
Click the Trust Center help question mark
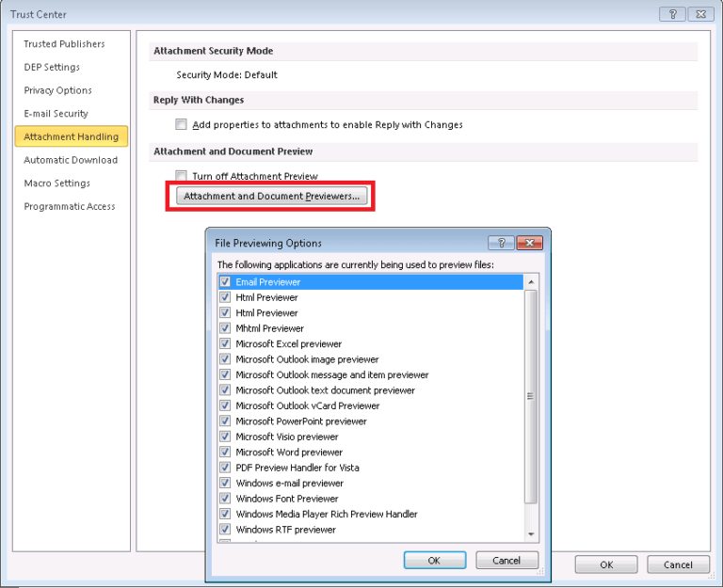pyautogui.click(x=672, y=14)
